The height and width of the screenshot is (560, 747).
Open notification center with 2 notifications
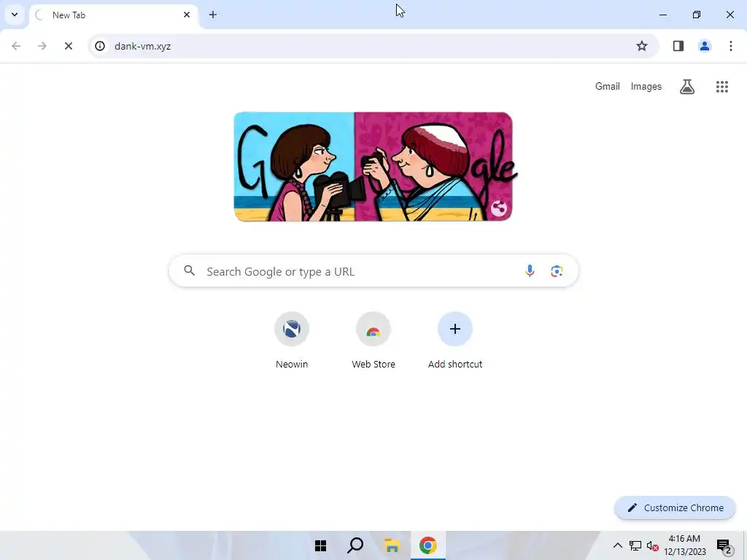click(x=724, y=547)
